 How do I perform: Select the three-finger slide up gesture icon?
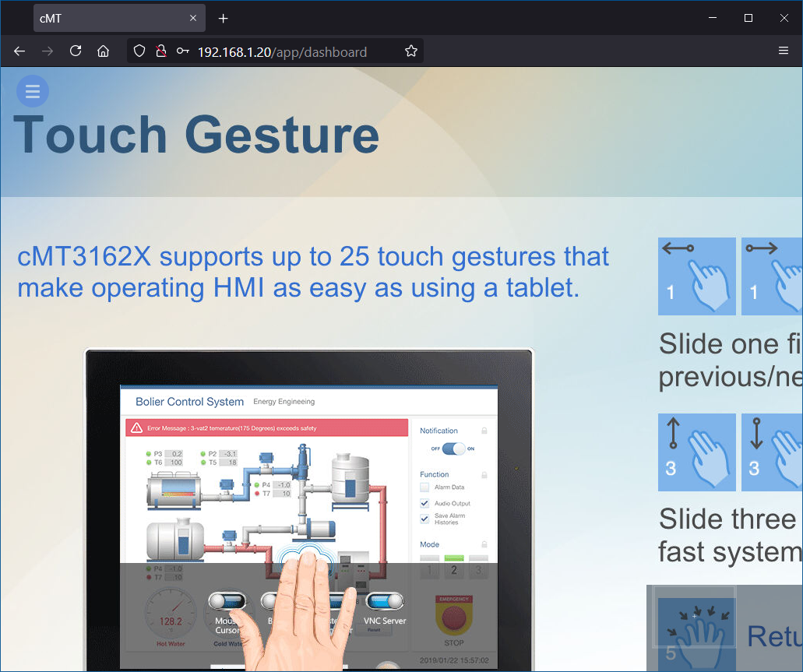coord(697,452)
